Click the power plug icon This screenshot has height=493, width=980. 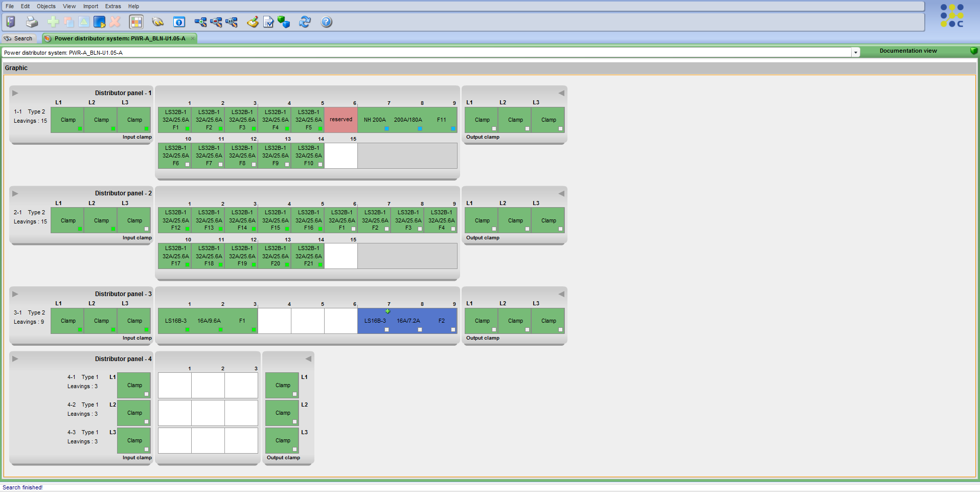(x=157, y=22)
